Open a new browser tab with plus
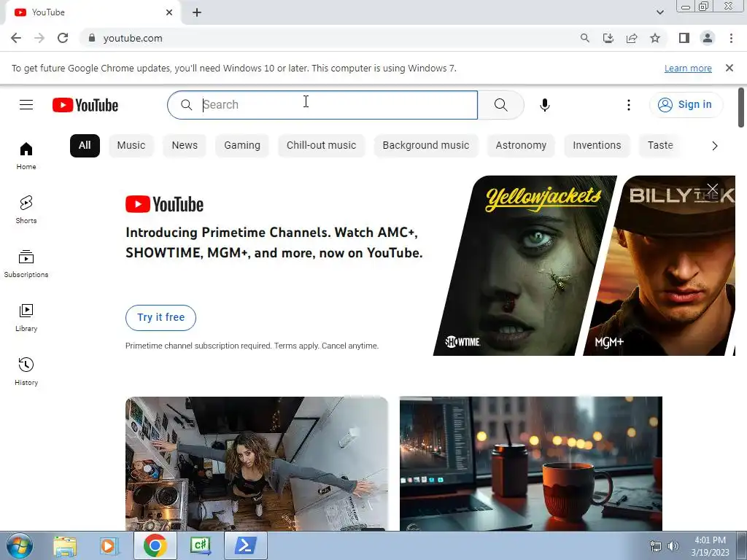747x560 pixels. point(197,12)
